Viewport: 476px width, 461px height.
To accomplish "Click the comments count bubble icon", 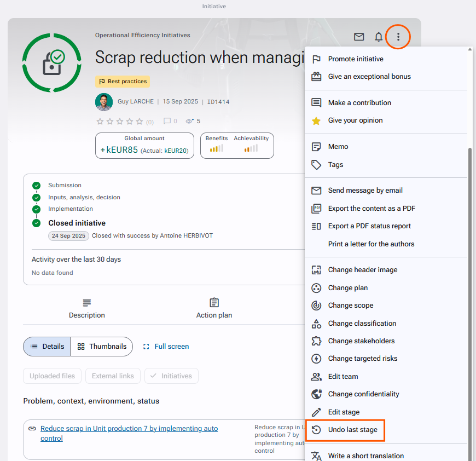I will (x=167, y=121).
